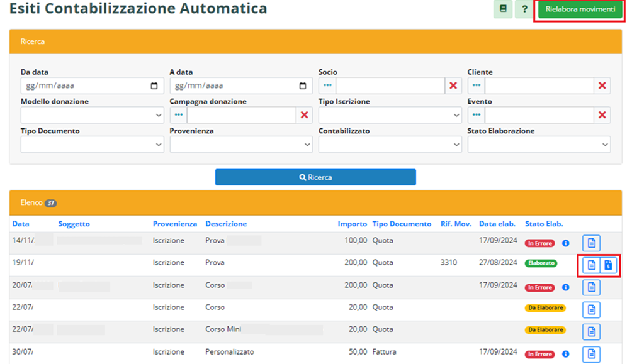Screen dimensions: 632x364
Task: Sort list by Importo column header
Action: tap(352, 224)
